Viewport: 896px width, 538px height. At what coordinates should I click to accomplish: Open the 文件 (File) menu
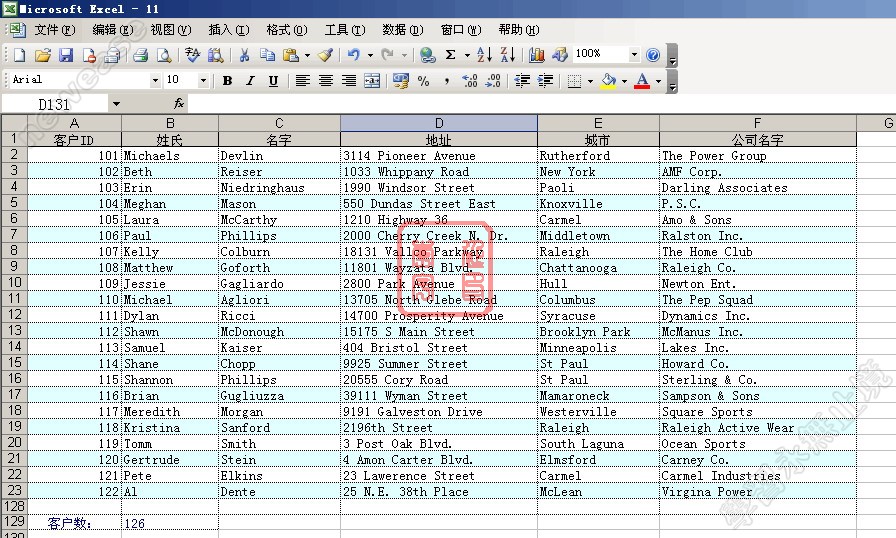54,30
